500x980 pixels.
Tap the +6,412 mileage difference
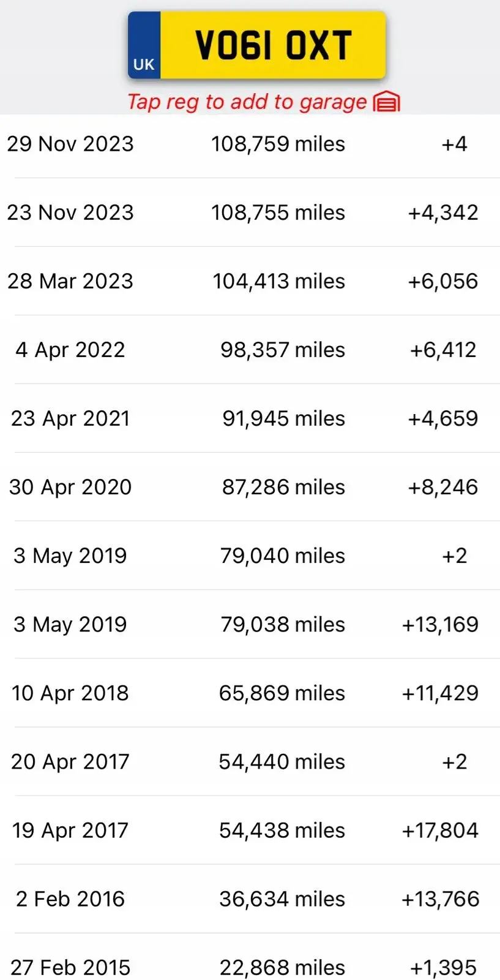click(x=442, y=350)
